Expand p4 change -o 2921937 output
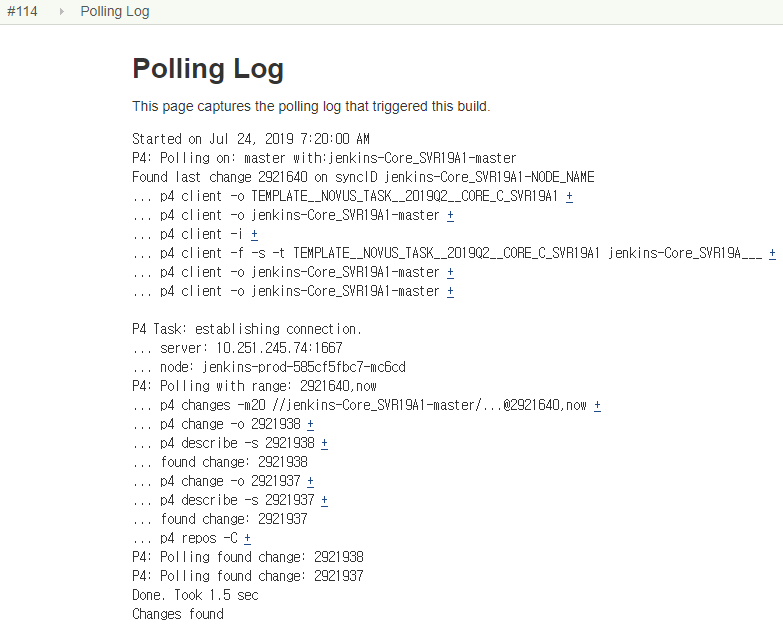The height and width of the screenshot is (625, 783). pos(310,482)
